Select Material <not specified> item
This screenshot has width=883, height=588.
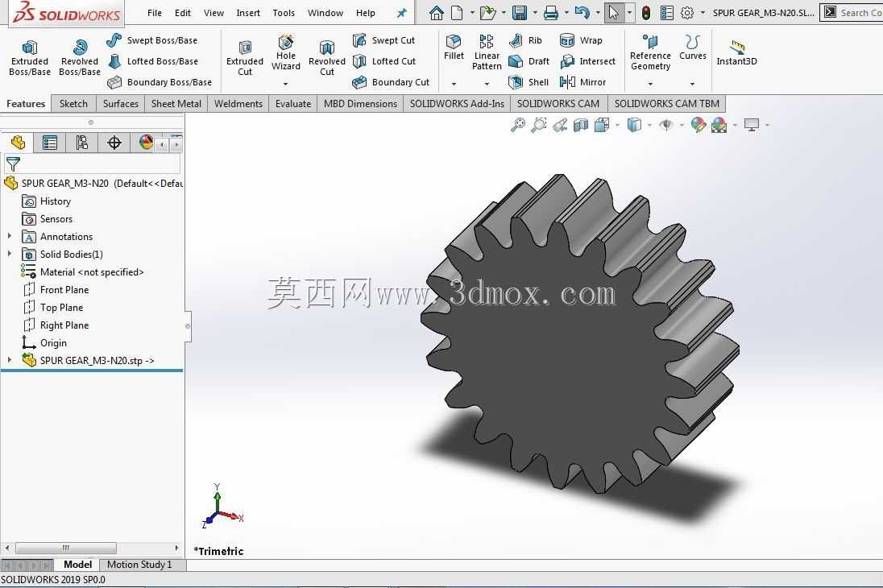[82, 272]
